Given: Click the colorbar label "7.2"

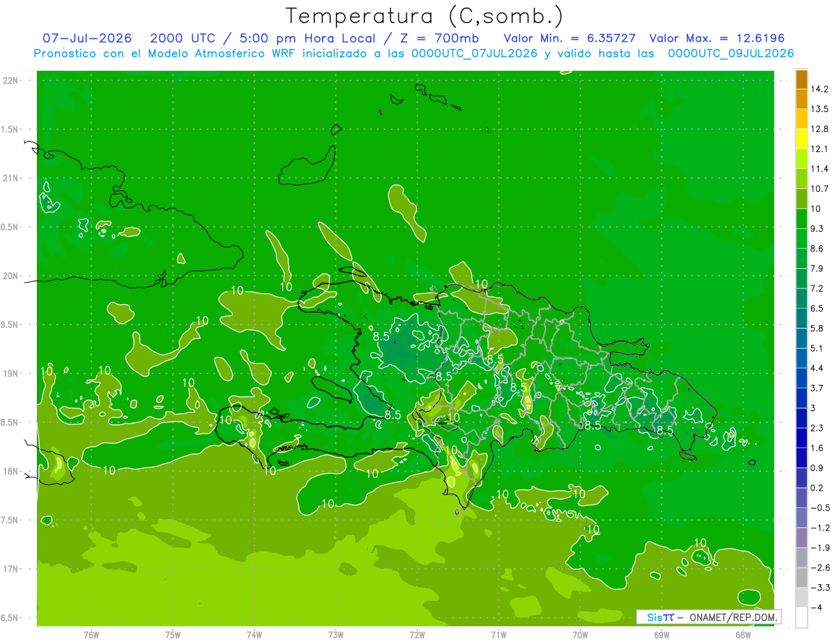Looking at the screenshot, I should (817, 288).
